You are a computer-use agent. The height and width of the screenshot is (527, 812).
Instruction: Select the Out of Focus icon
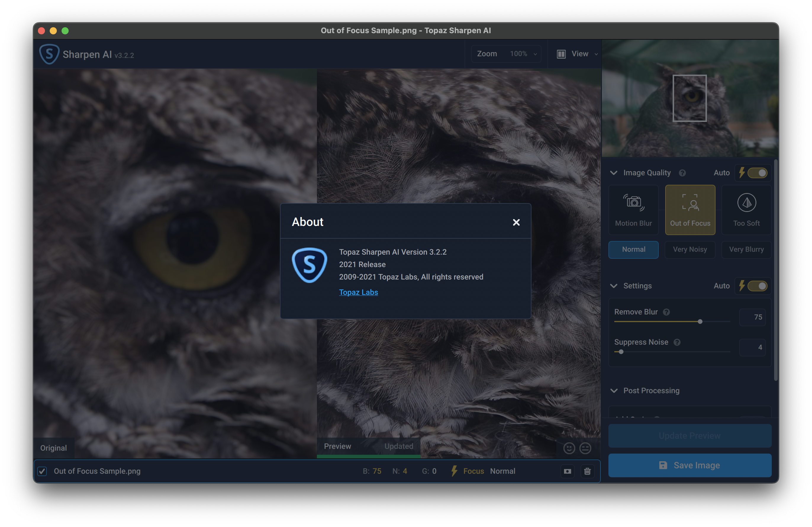pos(690,203)
